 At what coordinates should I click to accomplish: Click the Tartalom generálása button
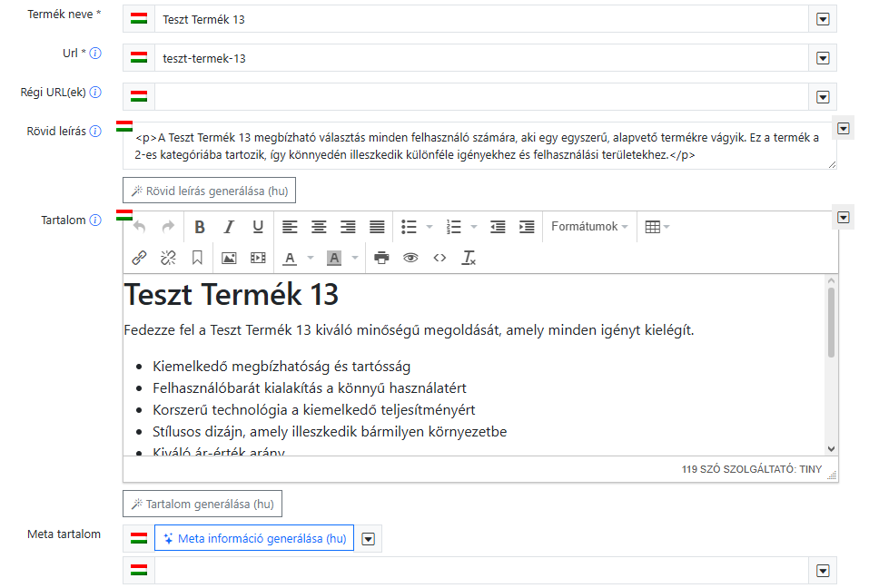(x=202, y=503)
